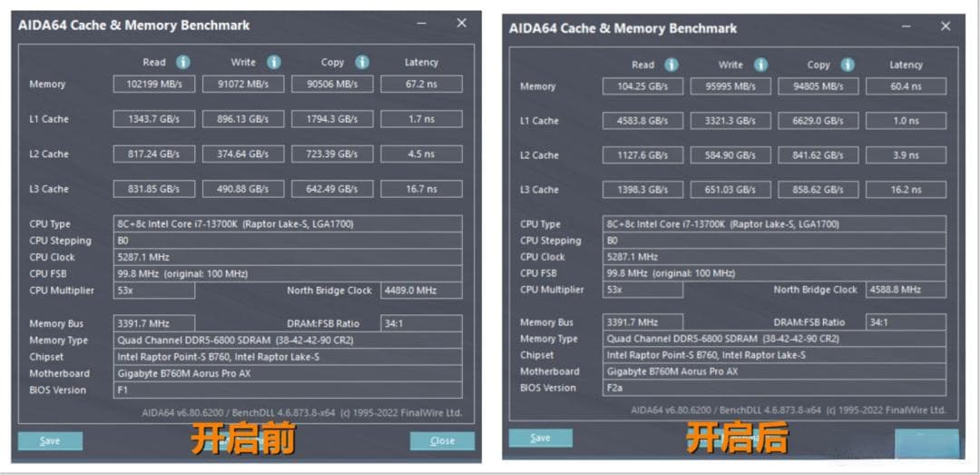980x475 pixels.
Task: Click L2 latency 3.9 ns field
Action: [x=906, y=155]
